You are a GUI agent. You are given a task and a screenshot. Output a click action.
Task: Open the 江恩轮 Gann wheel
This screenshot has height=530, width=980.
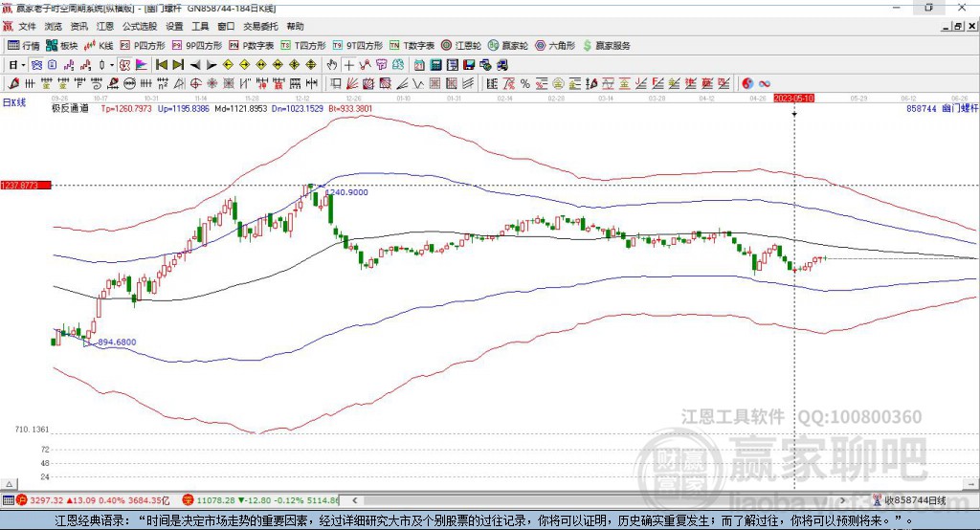click(x=461, y=46)
